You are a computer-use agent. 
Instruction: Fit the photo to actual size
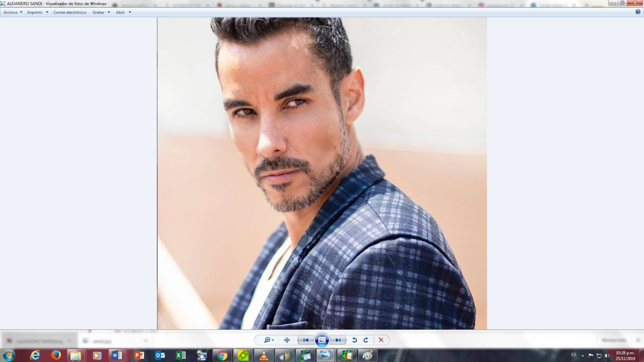coord(287,340)
